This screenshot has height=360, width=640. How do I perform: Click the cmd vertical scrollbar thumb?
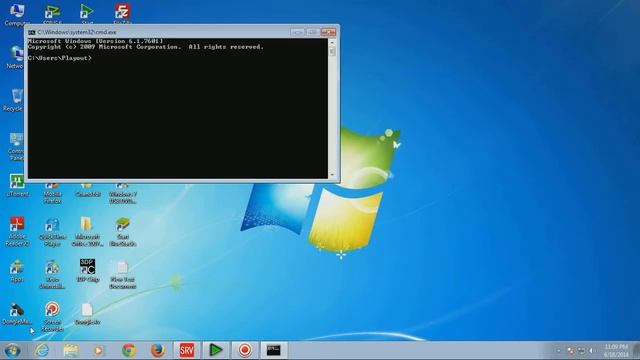click(x=332, y=51)
